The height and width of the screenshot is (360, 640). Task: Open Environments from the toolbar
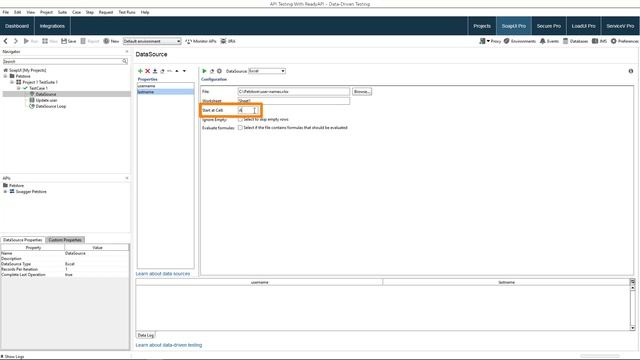(x=520, y=41)
